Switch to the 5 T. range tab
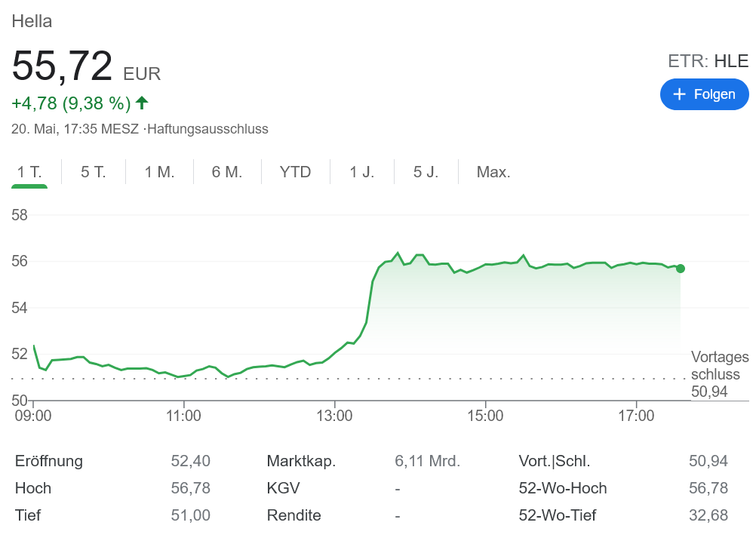This screenshot has height=547, width=756. (93, 172)
